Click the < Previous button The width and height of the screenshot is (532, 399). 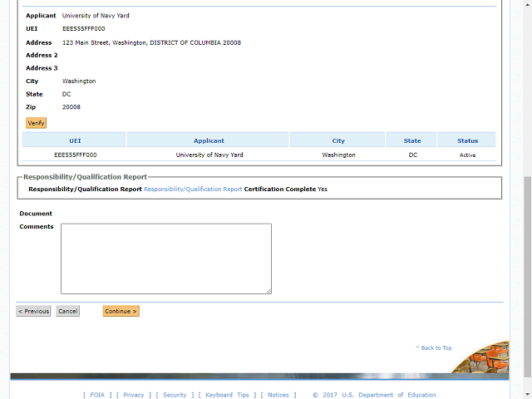pos(33,311)
